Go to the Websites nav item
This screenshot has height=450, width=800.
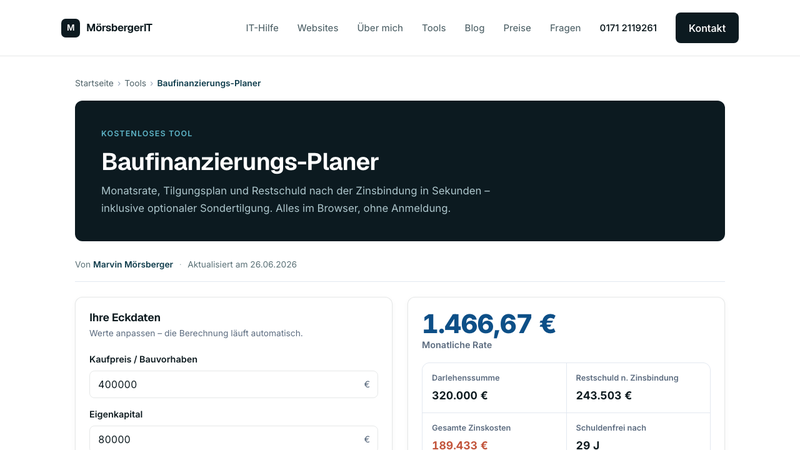click(x=318, y=28)
